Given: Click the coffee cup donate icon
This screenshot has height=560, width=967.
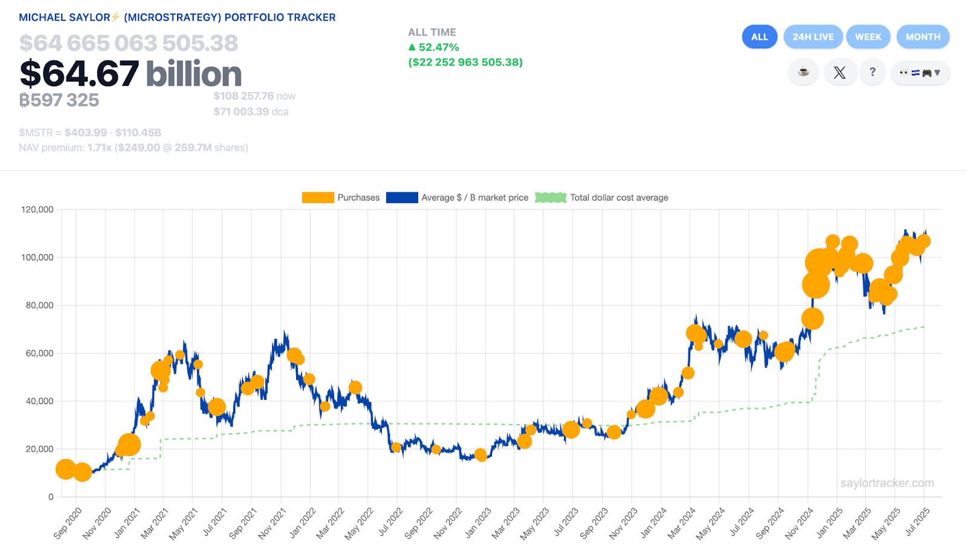Looking at the screenshot, I should (803, 72).
